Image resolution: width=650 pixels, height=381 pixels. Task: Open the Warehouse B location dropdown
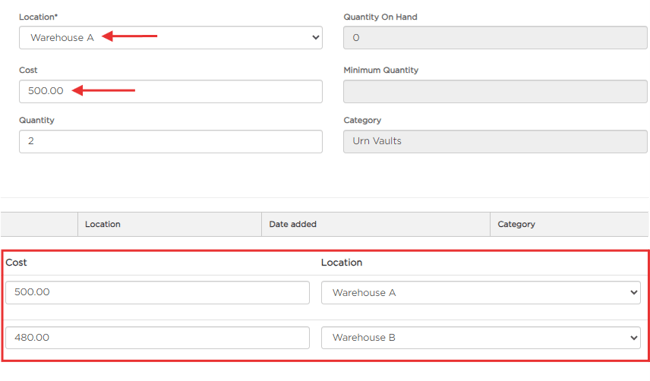pos(481,337)
